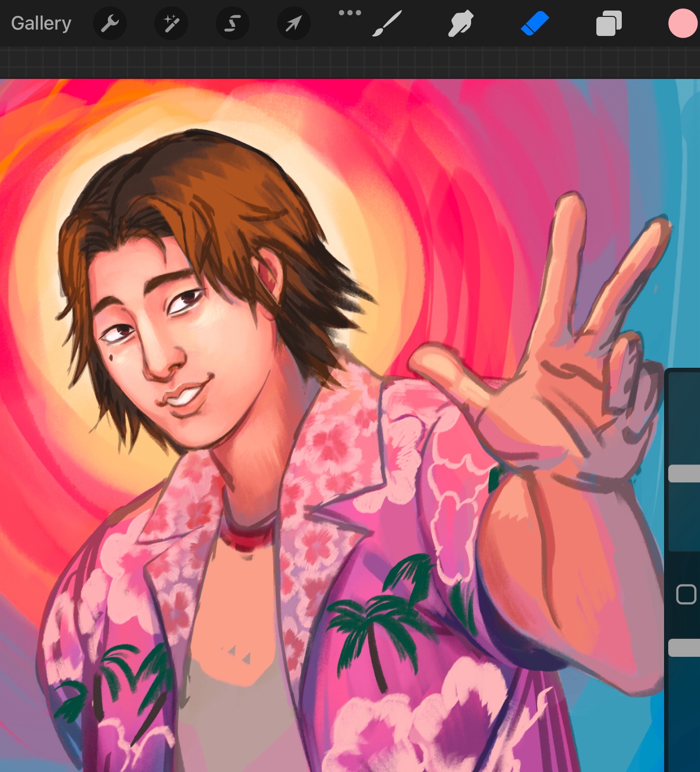The width and height of the screenshot is (700, 772).
Task: Open the Adjustments magic wand menu
Action: [171, 24]
